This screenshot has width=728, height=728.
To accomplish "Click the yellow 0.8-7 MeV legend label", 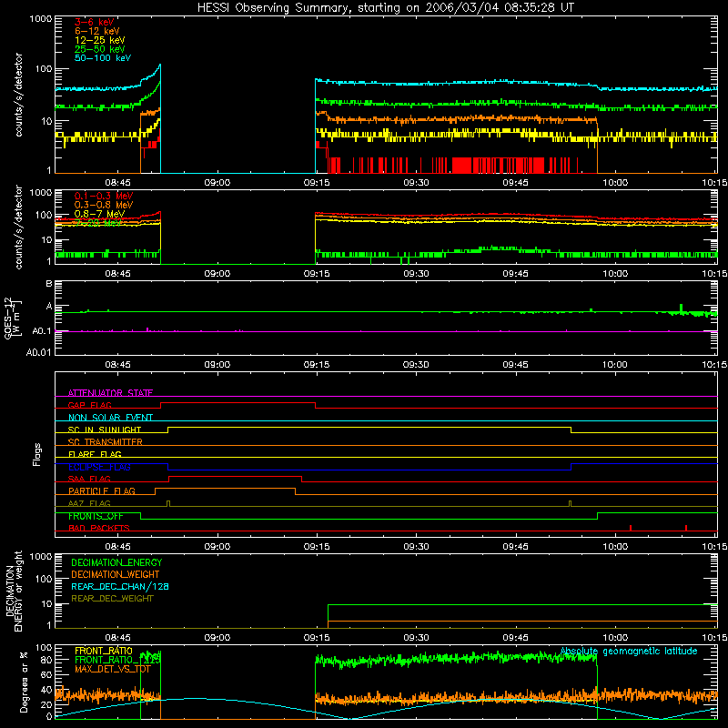I will [99, 214].
